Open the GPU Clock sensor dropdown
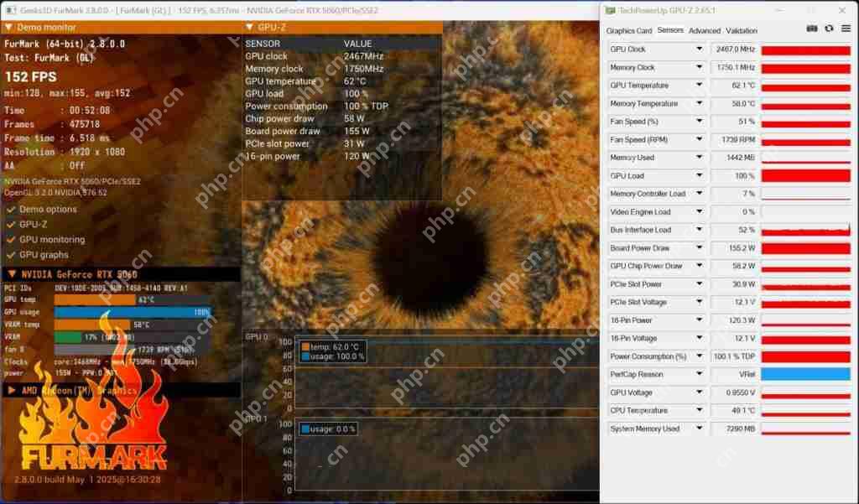 point(699,49)
